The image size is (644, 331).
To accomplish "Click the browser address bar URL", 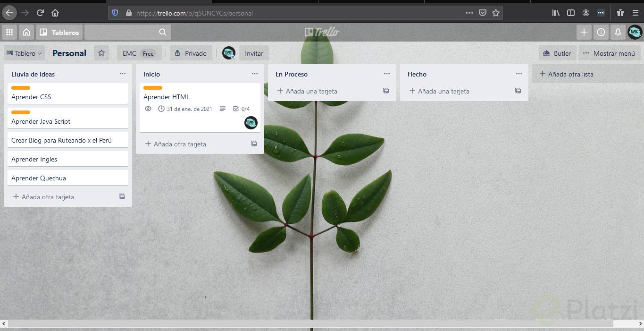I will (194, 13).
